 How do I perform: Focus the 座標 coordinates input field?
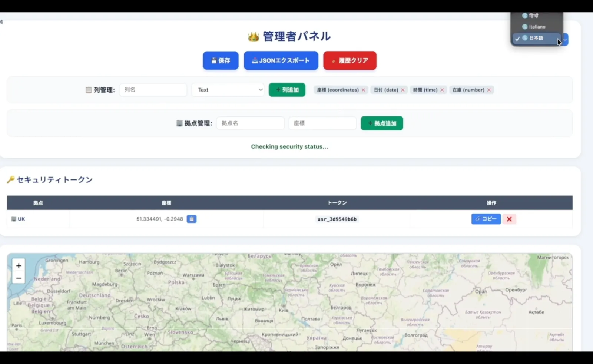pos(322,123)
